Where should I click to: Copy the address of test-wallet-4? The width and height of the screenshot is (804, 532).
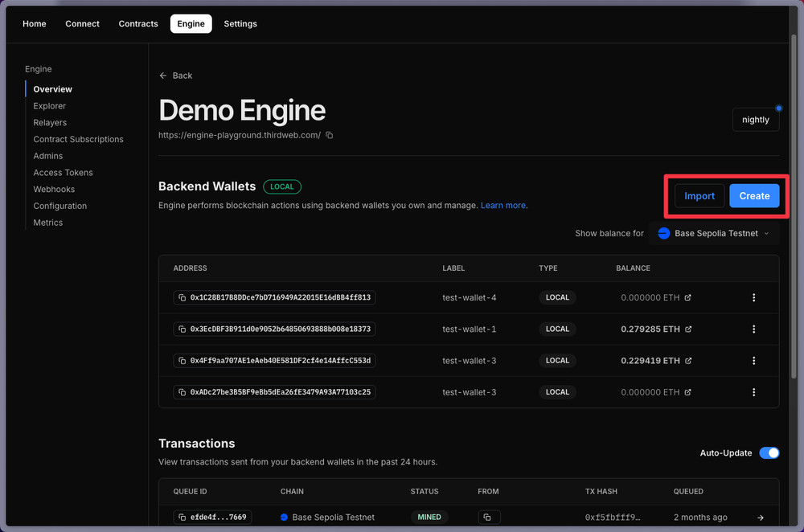[183, 297]
